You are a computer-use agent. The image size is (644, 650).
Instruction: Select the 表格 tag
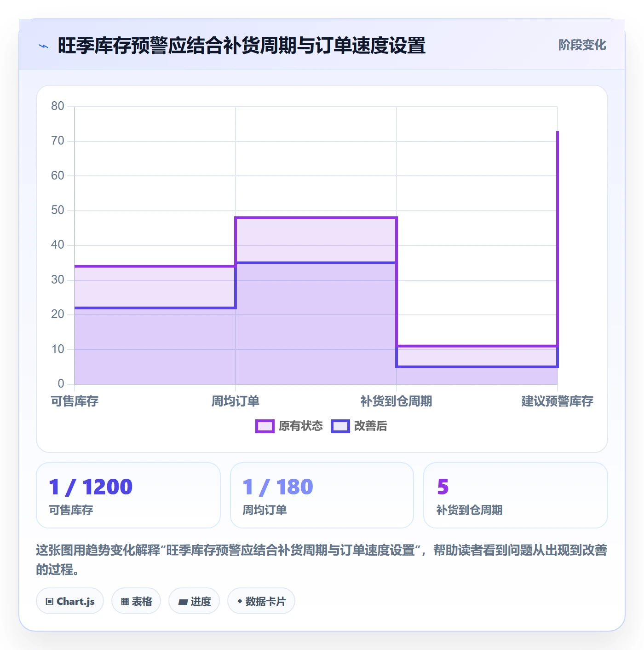136,601
